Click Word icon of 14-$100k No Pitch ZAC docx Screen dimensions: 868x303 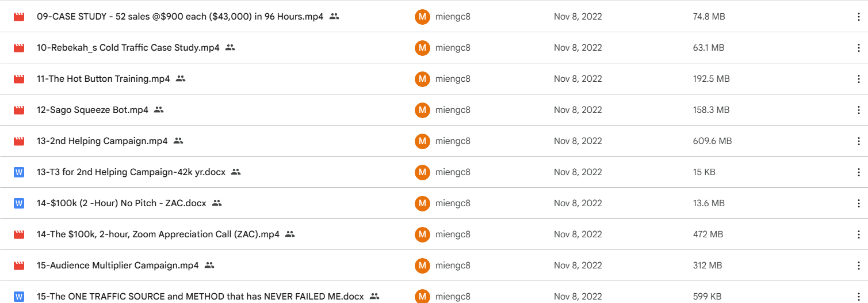pos(19,203)
